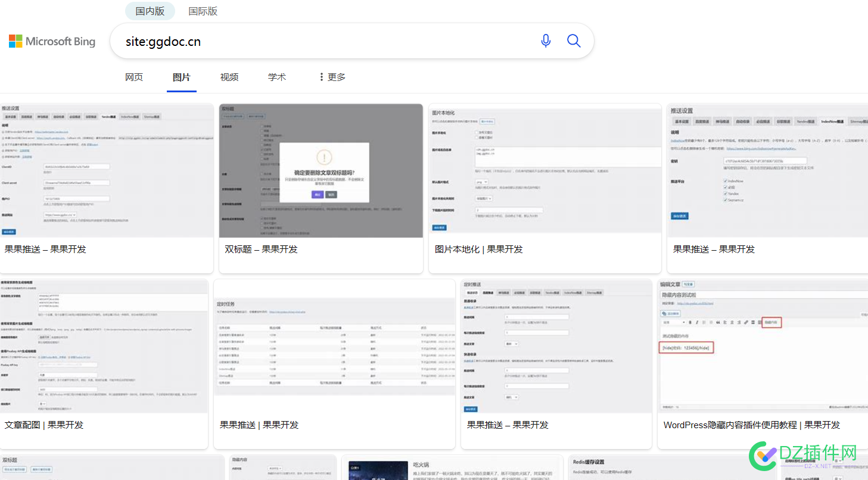Click the Microsoft Bing logo
The height and width of the screenshot is (480, 868).
click(x=52, y=41)
